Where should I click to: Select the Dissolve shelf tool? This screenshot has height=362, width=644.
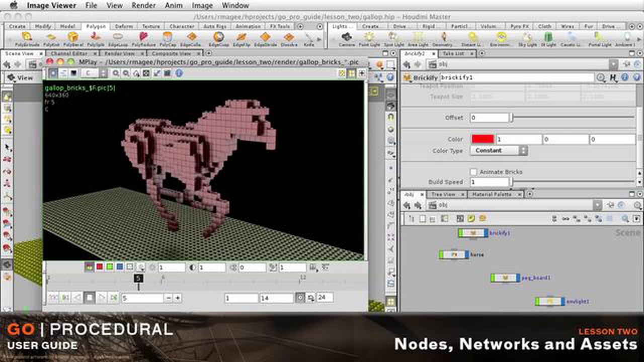pos(288,38)
